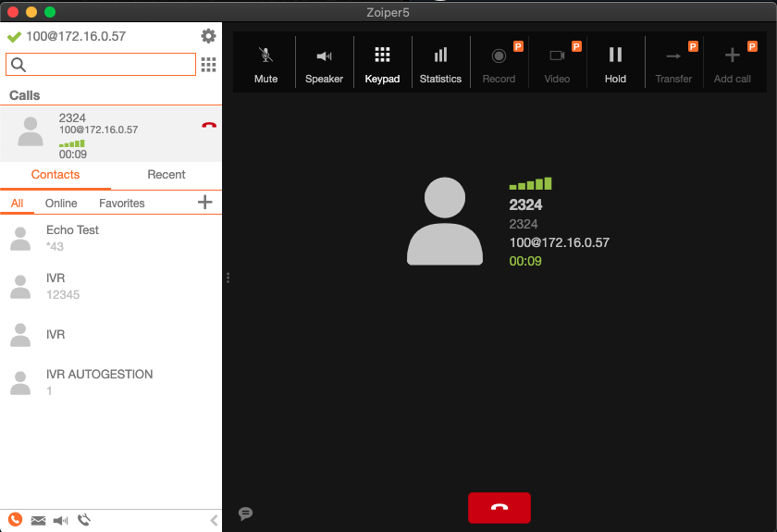Click the Calls section header
The image size is (777, 532).
[24, 95]
